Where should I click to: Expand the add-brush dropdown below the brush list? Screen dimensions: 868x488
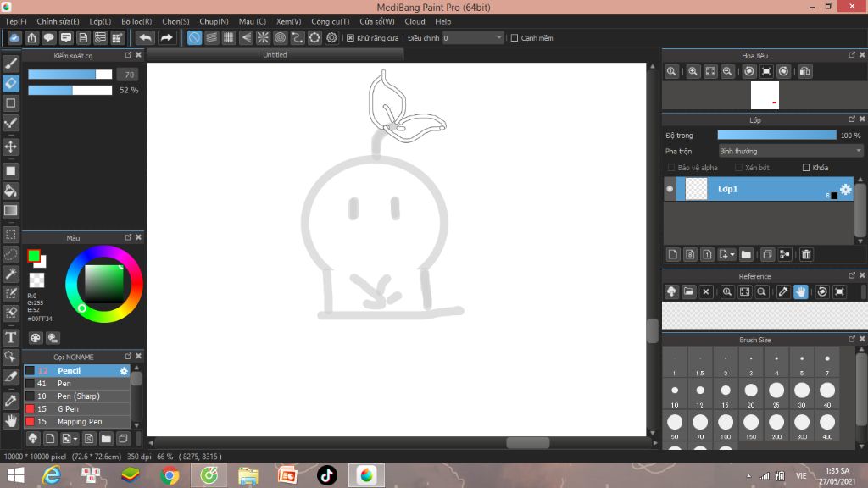pos(75,440)
